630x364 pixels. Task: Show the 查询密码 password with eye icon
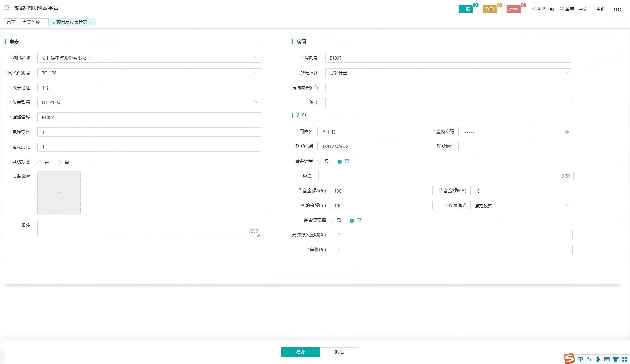[567, 132]
